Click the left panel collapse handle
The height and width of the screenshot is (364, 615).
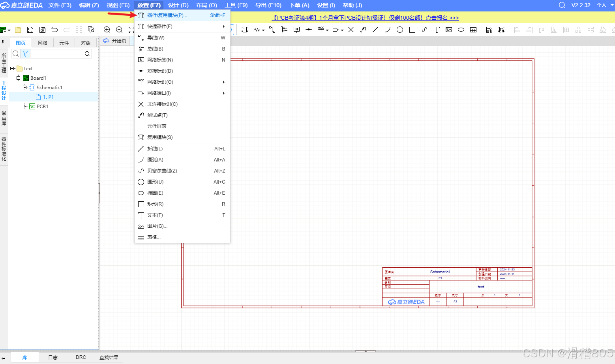99,193
